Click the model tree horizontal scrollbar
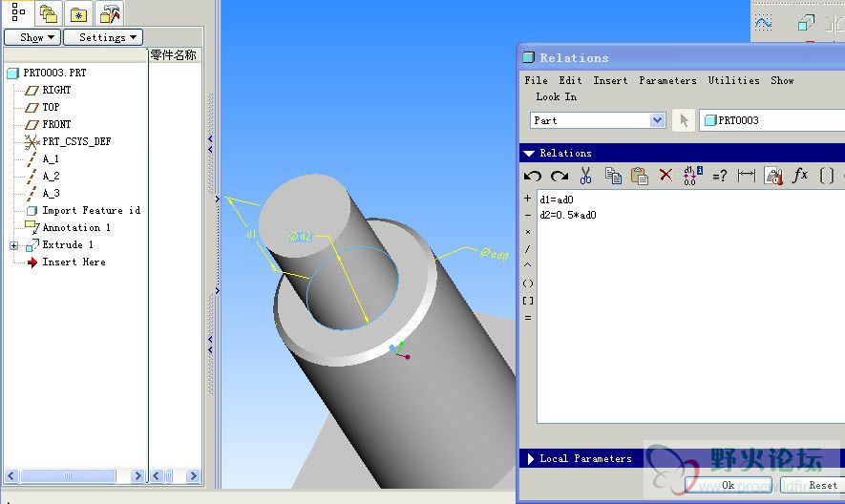Image resolution: width=845 pixels, height=504 pixels. click(x=68, y=476)
